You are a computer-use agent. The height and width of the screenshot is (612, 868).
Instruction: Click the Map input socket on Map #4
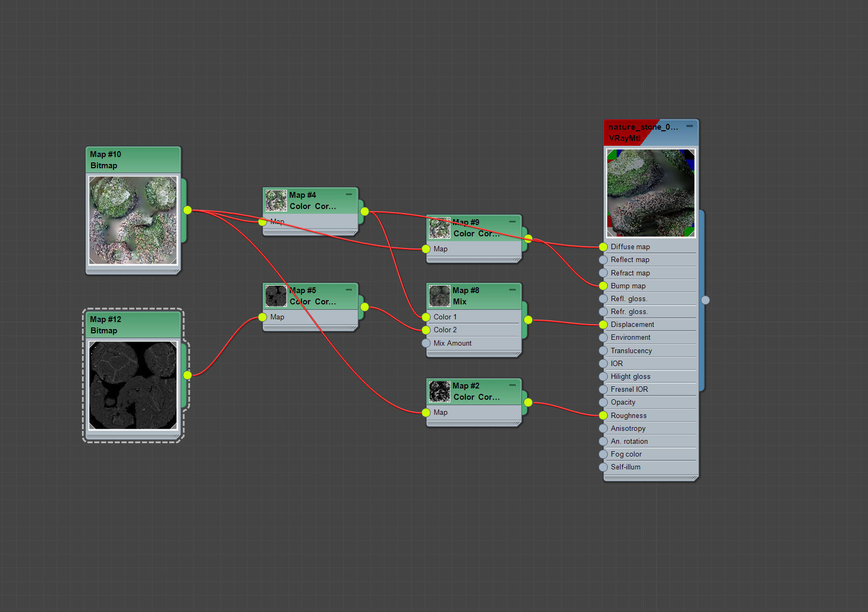tap(262, 221)
